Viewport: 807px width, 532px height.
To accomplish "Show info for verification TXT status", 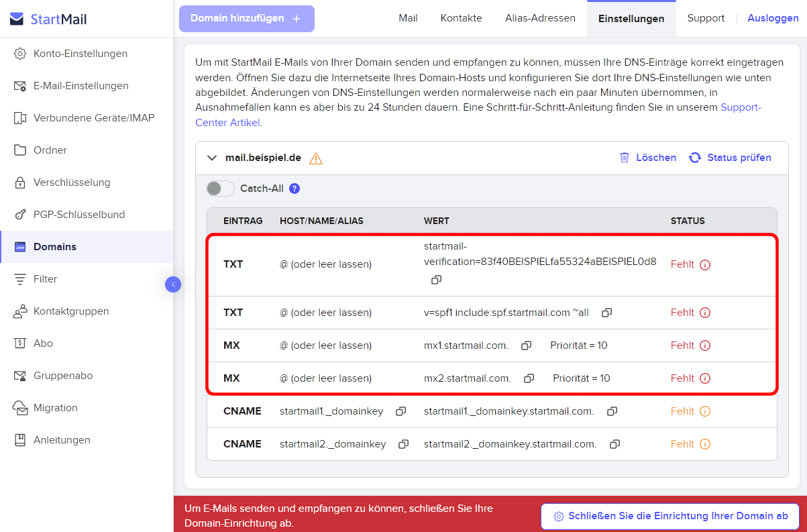I will point(705,264).
